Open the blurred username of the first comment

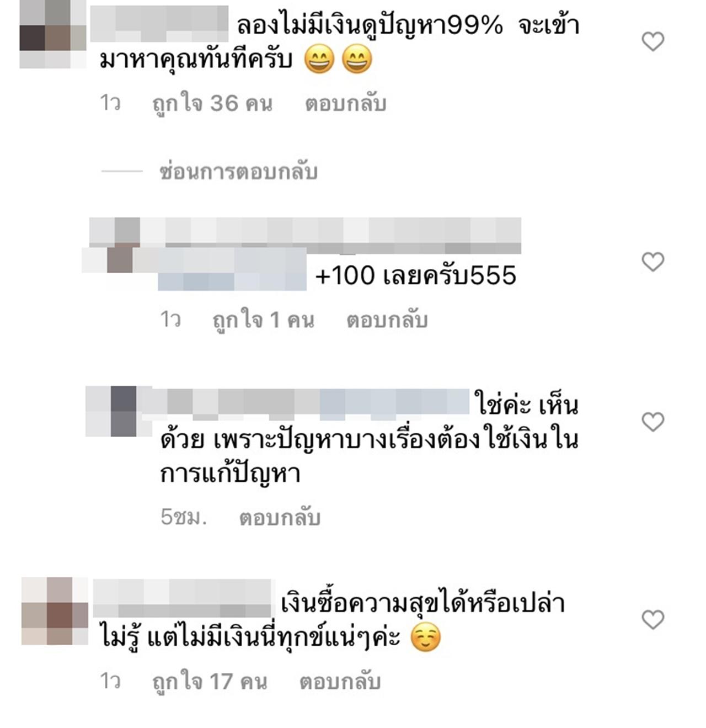pos(159,24)
